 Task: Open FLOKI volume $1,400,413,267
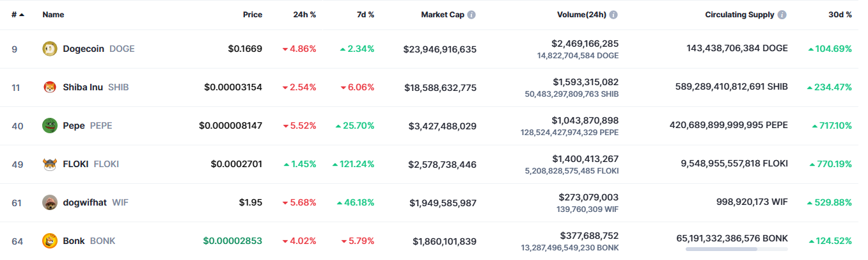coord(586,159)
